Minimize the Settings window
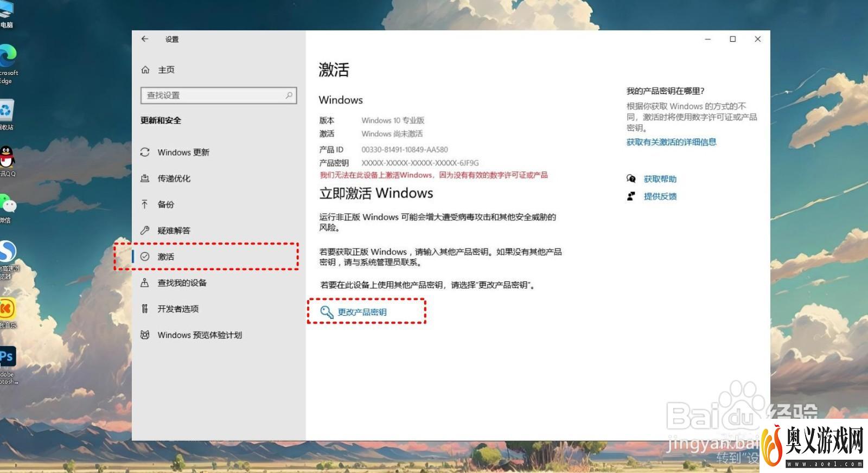Viewport: 868px width, 473px height. (708, 39)
